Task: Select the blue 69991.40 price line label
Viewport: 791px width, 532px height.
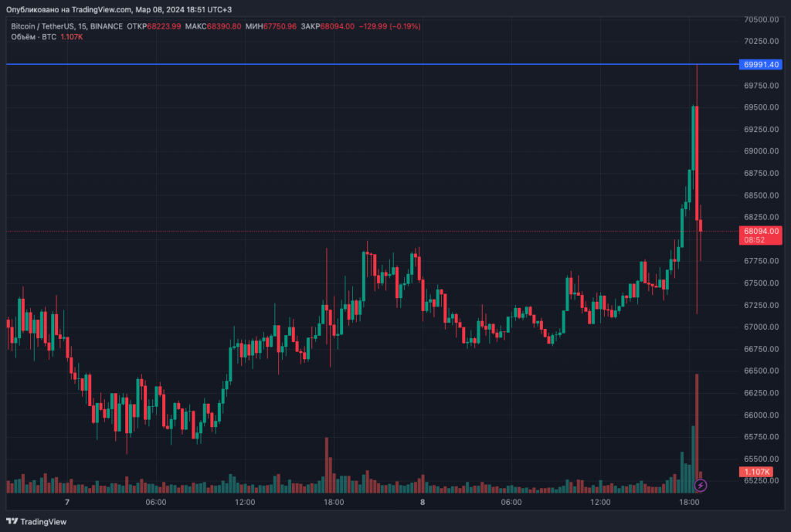Action: coord(761,64)
